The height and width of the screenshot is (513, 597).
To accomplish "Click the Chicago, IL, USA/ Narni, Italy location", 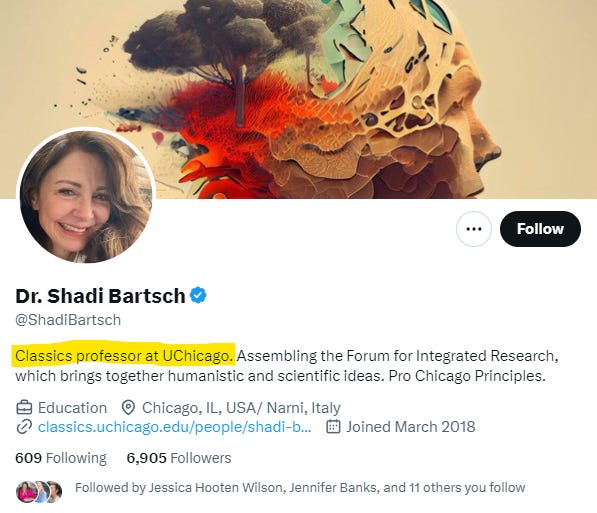I will pos(241,408).
